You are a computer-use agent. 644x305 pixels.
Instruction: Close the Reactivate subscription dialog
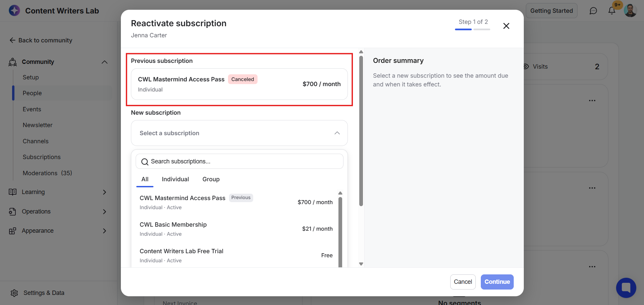pos(506,26)
